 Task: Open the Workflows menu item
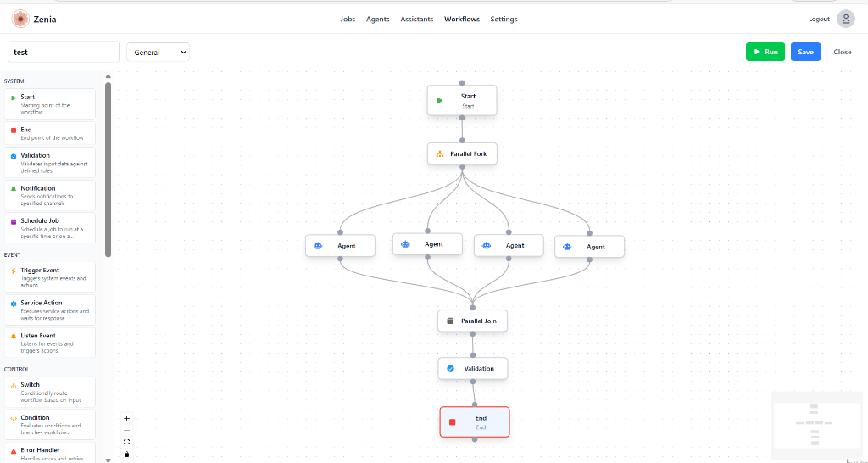461,19
